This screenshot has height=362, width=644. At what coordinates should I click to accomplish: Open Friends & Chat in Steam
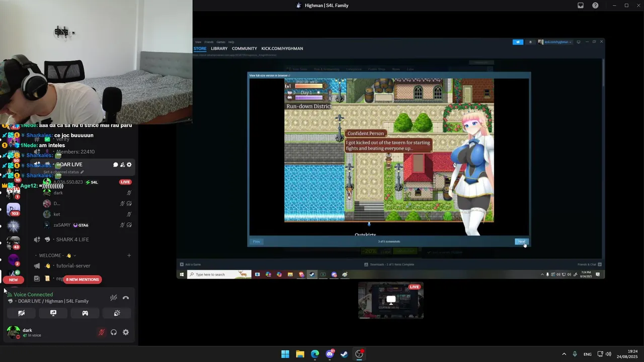[x=589, y=264]
